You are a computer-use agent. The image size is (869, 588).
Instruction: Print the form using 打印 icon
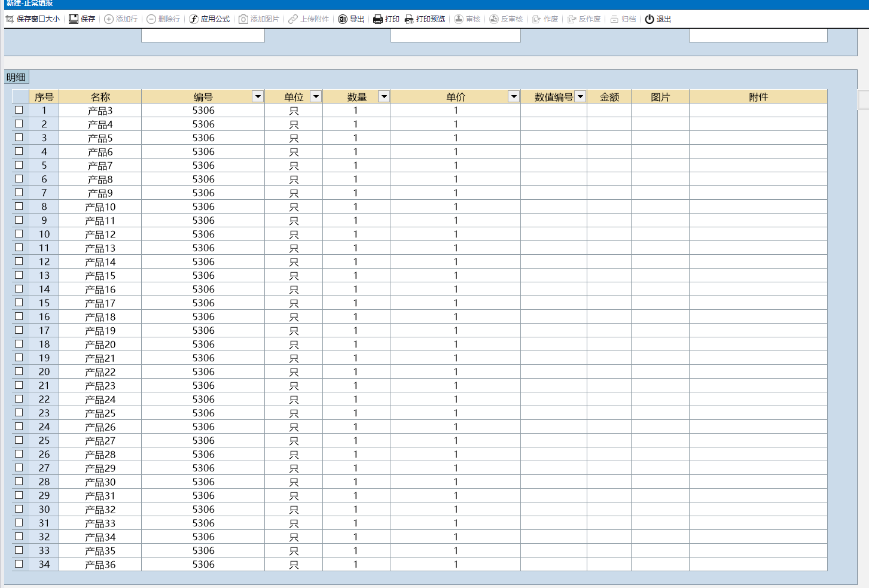click(x=378, y=19)
